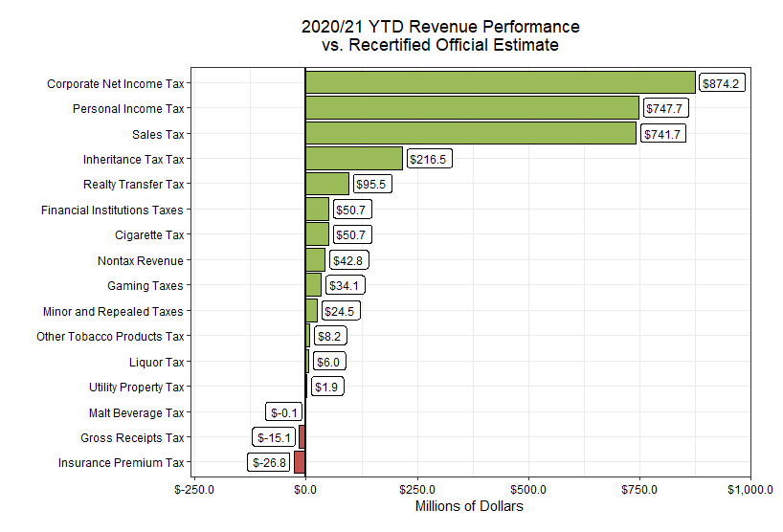The image size is (783, 532).
Task: Click the Inheritance Tax bar
Action: (x=353, y=159)
